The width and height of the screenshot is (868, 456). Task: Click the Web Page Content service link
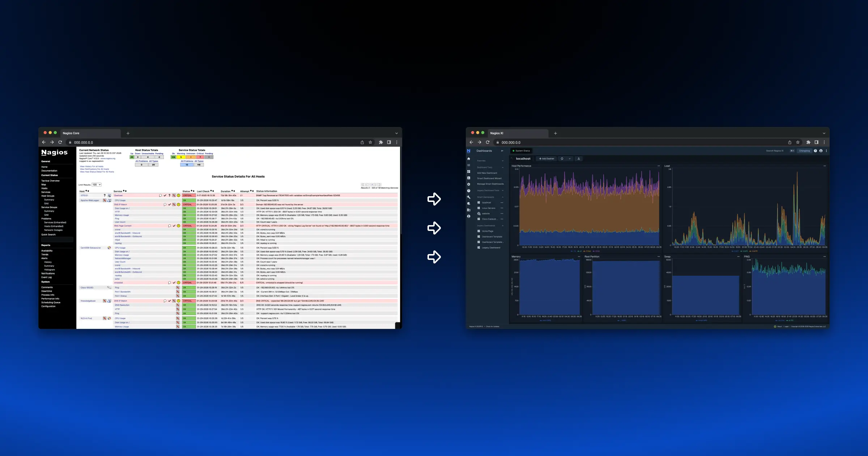(123, 226)
